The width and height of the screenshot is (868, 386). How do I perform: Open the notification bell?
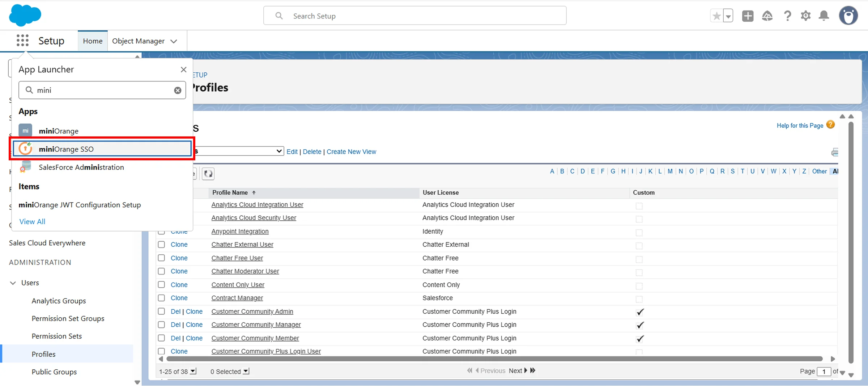(824, 16)
